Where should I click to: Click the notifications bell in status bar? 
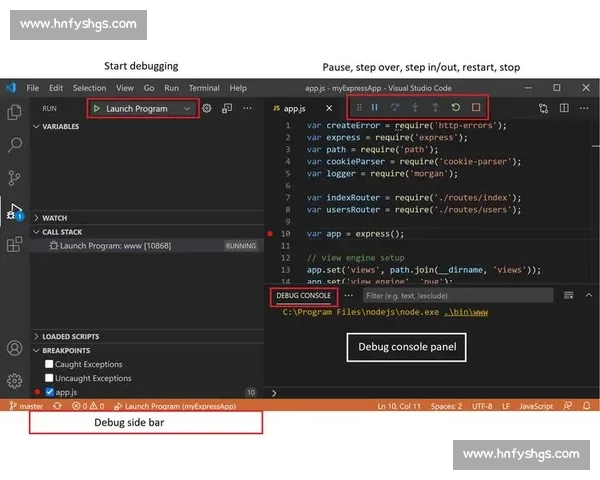click(x=586, y=406)
